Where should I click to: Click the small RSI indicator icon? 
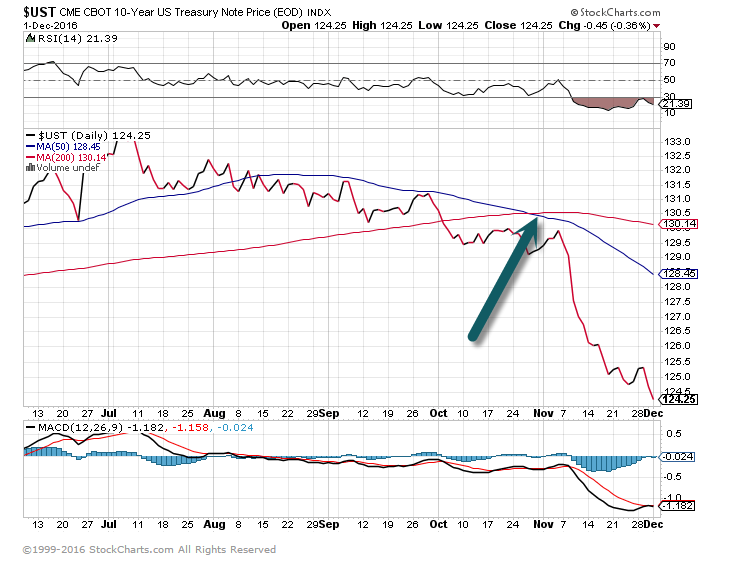point(30,39)
